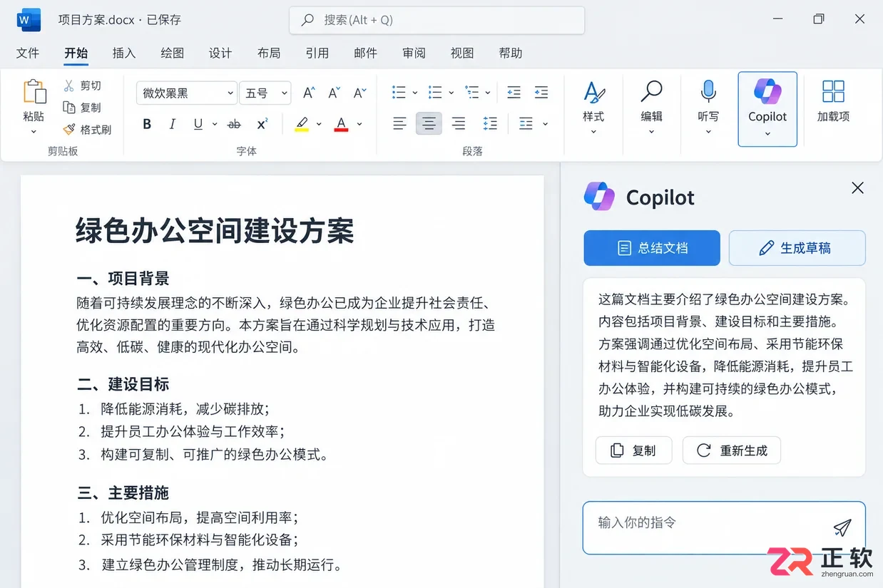883x588 pixels.
Task: Switch to the Layout tab (布局)
Action: click(x=269, y=53)
